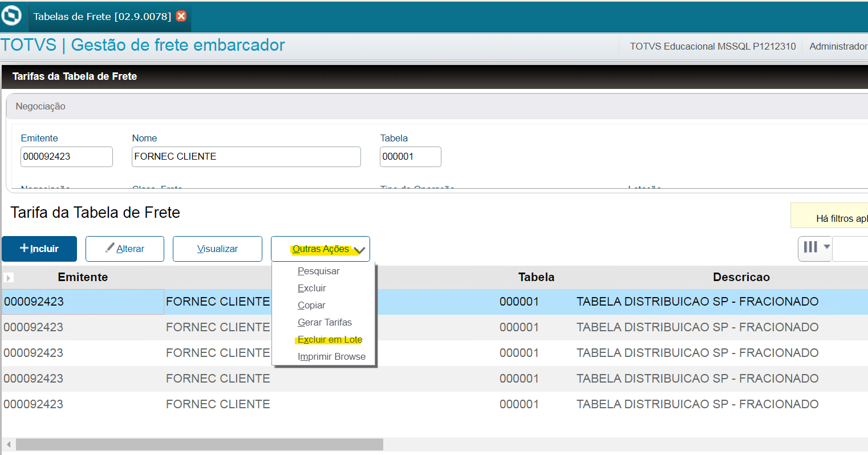Click the Negociação panel header

pyautogui.click(x=437, y=107)
